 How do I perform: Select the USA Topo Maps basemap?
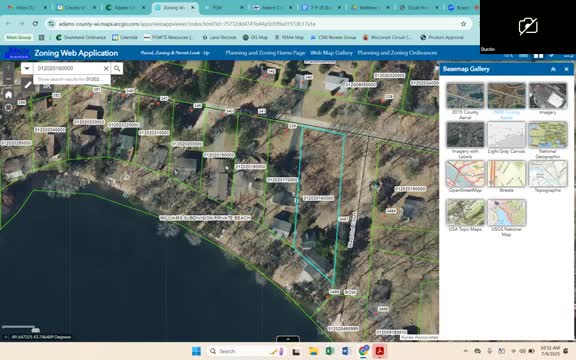click(465, 215)
